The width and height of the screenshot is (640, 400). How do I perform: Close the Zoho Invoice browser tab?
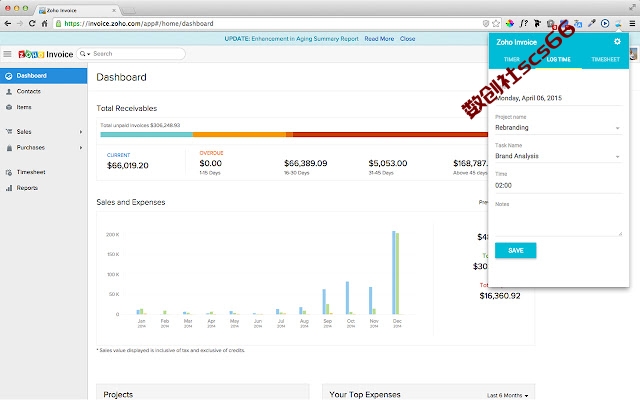[114, 10]
